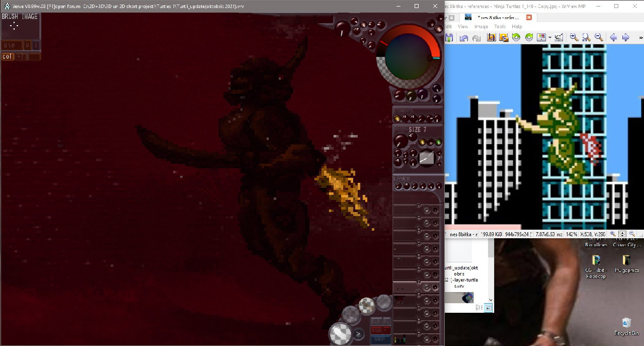The height and width of the screenshot is (346, 644).
Task: Click the Brush Image crosshair preview
Action: [14, 25]
